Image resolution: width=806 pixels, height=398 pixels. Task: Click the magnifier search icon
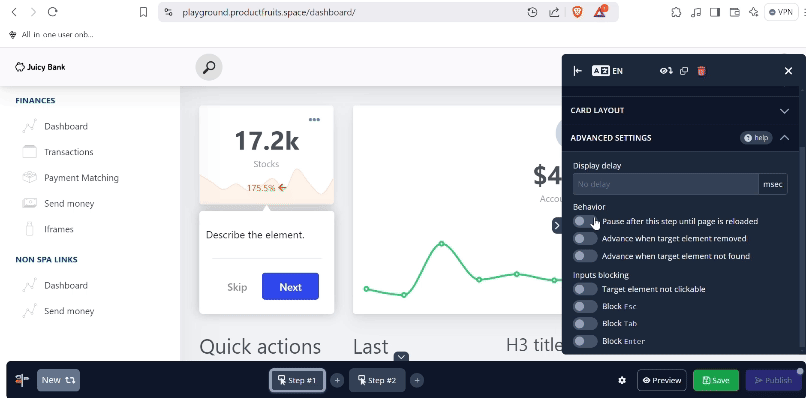click(x=209, y=67)
